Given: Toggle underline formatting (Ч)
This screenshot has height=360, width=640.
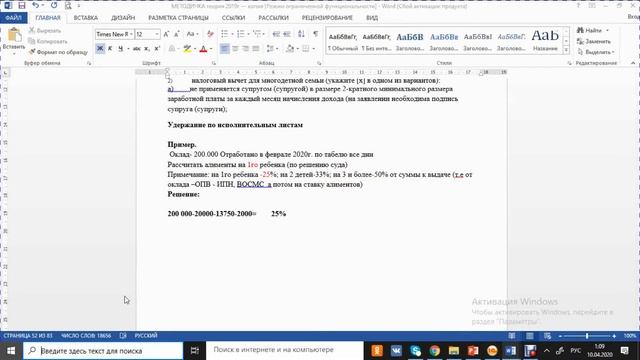Looking at the screenshot, I should pos(120,49).
